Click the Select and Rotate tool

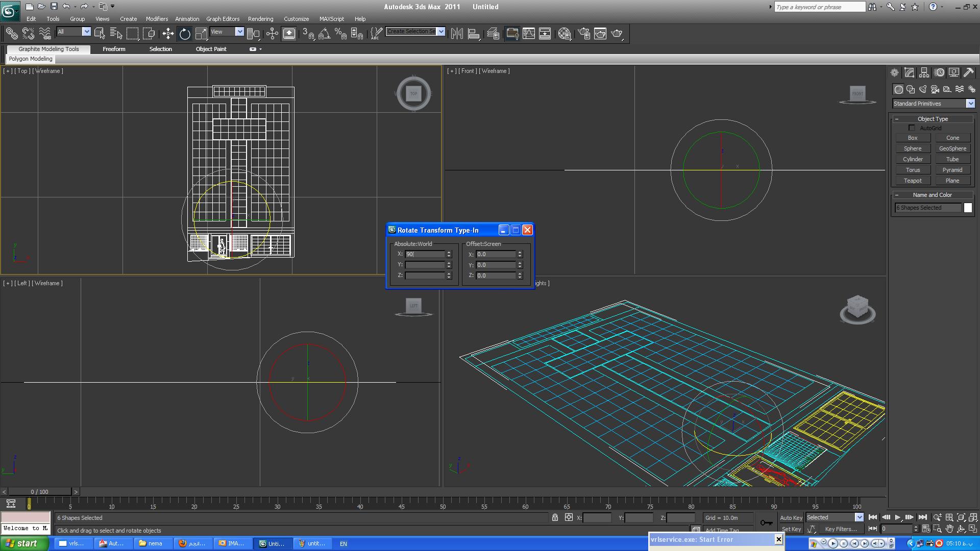185,34
